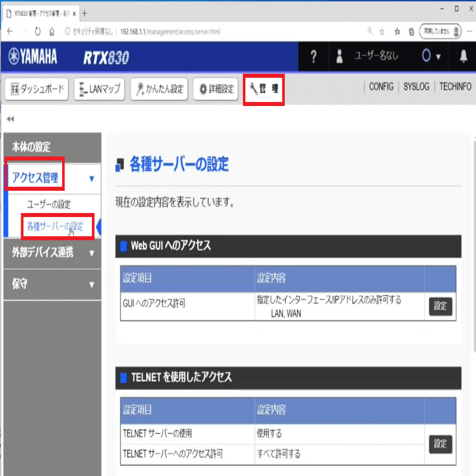Click the notification bell icon
This screenshot has width=476, height=476.
tap(463, 57)
